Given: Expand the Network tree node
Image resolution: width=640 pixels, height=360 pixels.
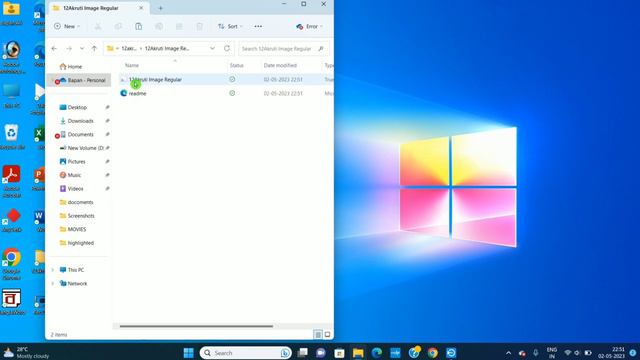Looking at the screenshot, I should pyautogui.click(x=53, y=283).
